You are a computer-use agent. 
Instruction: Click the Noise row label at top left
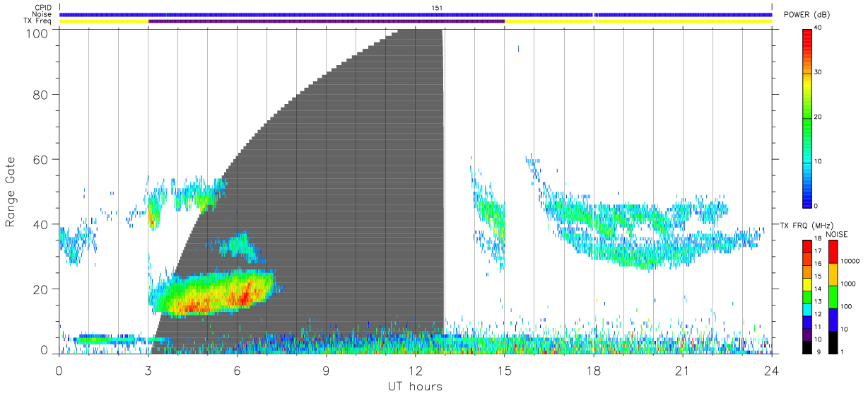click(42, 14)
